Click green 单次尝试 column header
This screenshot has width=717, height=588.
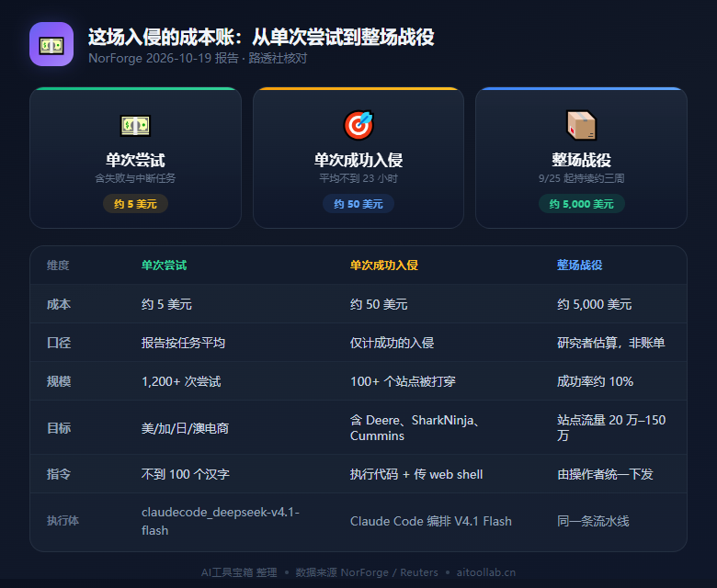tap(165, 265)
